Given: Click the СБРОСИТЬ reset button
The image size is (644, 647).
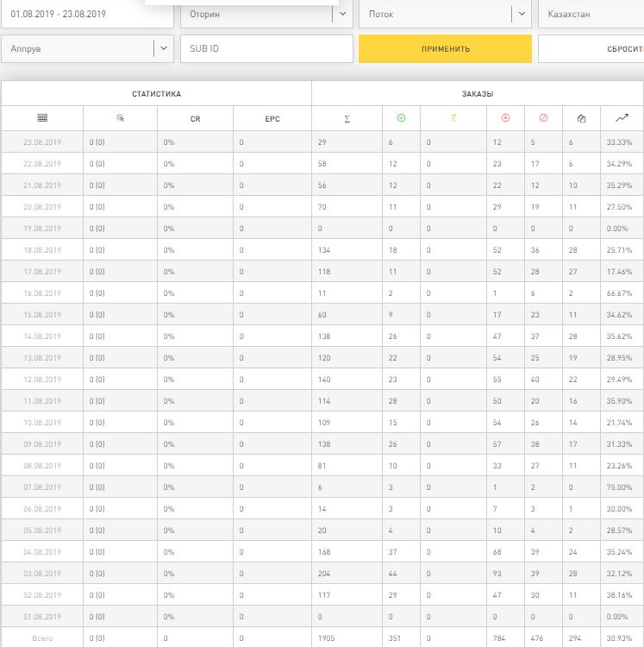Looking at the screenshot, I should point(591,48).
